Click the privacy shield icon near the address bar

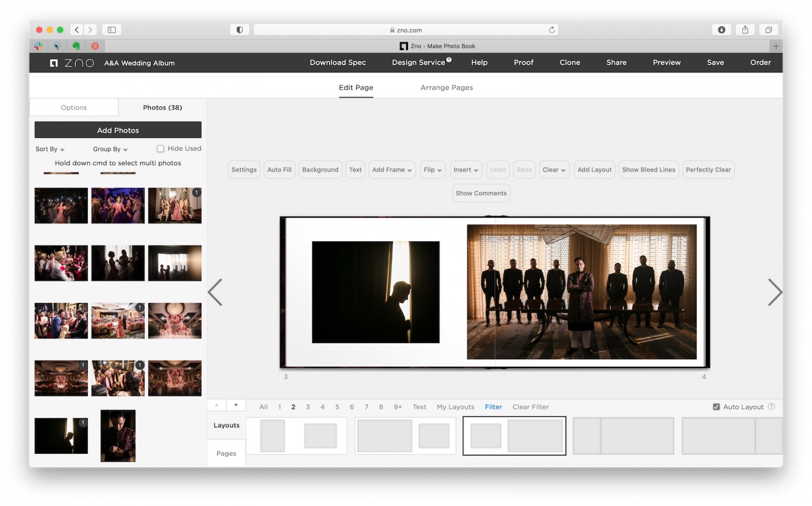(x=239, y=30)
